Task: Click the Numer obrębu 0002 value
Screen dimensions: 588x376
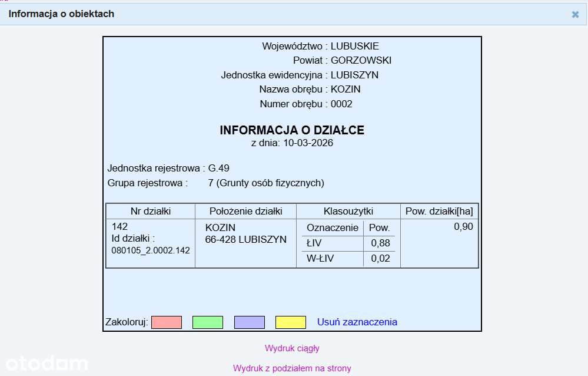Action: pos(341,104)
